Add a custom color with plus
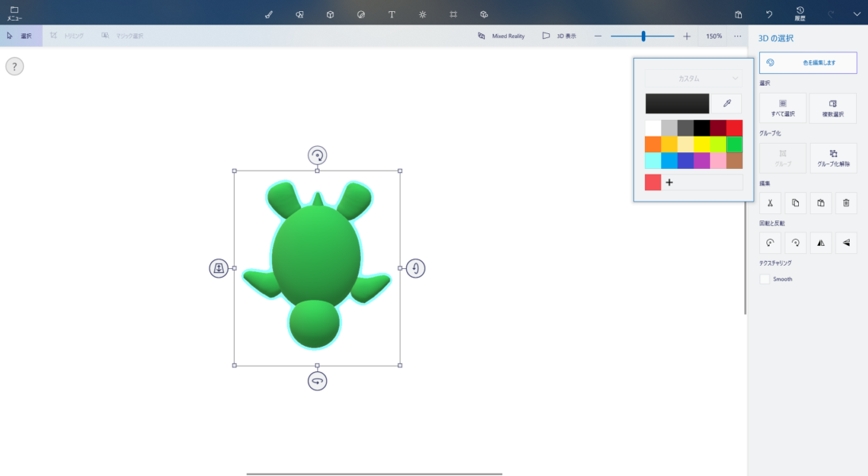The image size is (868, 476). point(670,182)
